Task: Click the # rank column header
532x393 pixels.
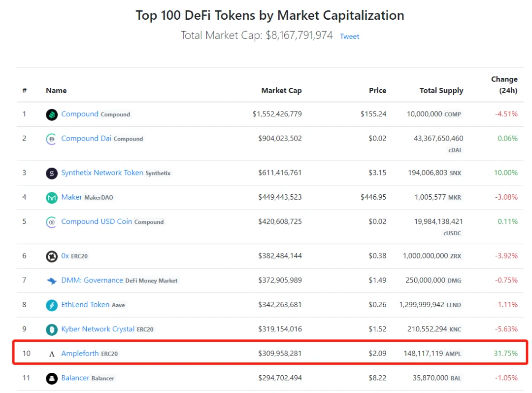Action: tap(25, 90)
